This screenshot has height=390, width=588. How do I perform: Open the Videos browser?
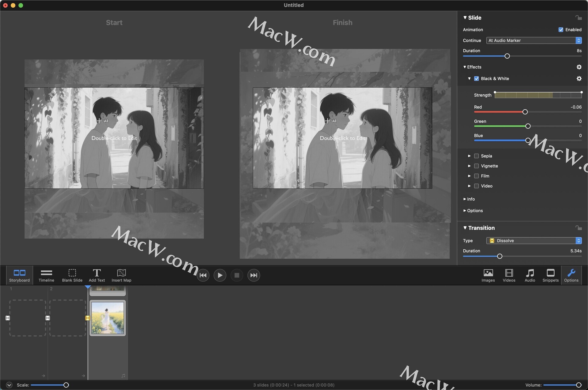(x=509, y=275)
